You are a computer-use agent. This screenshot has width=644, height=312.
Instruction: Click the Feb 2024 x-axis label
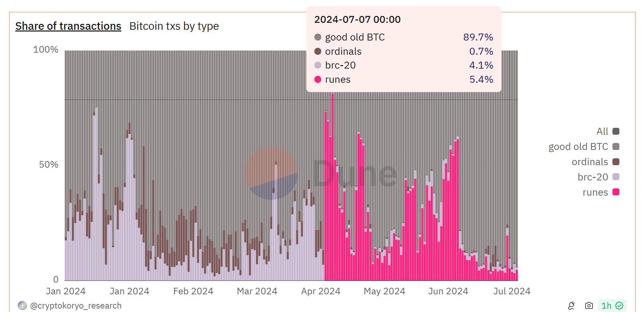coord(193,291)
